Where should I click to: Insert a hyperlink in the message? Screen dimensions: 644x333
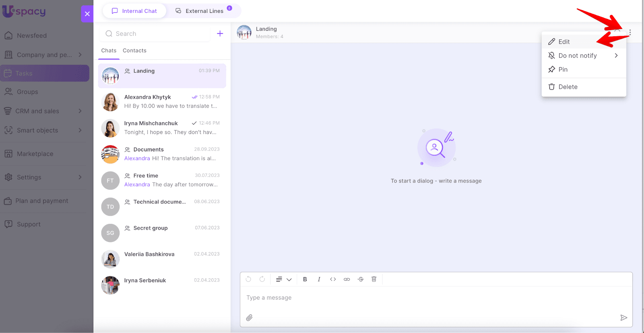tap(347, 279)
